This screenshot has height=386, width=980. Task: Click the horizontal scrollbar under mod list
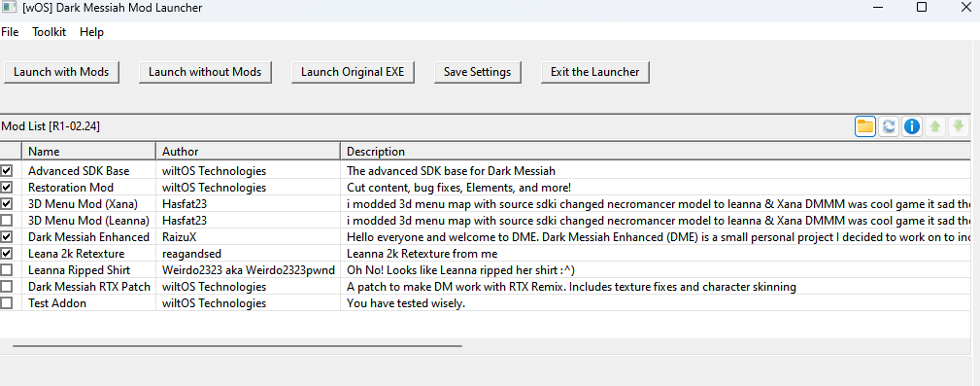(238, 345)
